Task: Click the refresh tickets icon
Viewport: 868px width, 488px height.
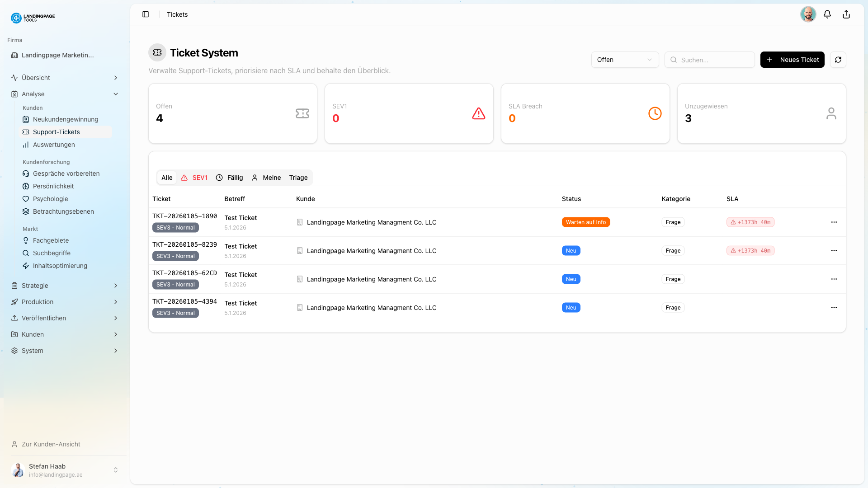Action: coord(838,60)
